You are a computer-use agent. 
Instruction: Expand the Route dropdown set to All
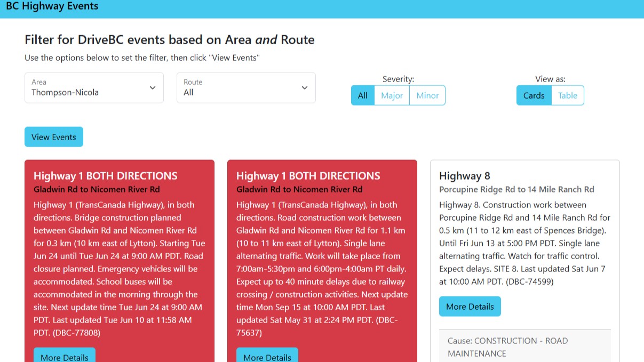246,88
